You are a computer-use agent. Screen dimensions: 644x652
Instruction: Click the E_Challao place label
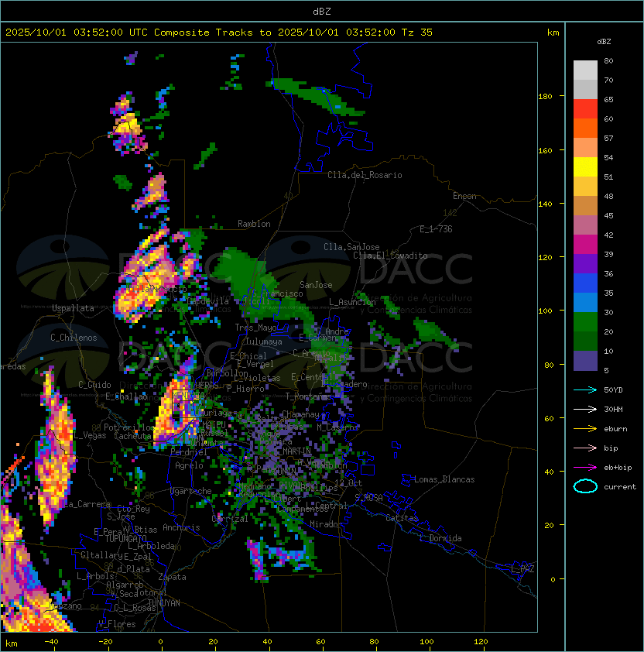tap(126, 396)
